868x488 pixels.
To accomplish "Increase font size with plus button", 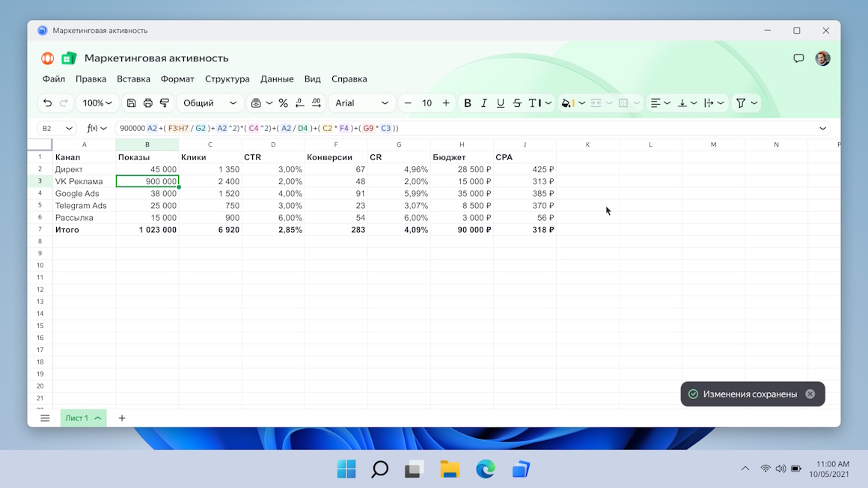I will click(x=446, y=103).
